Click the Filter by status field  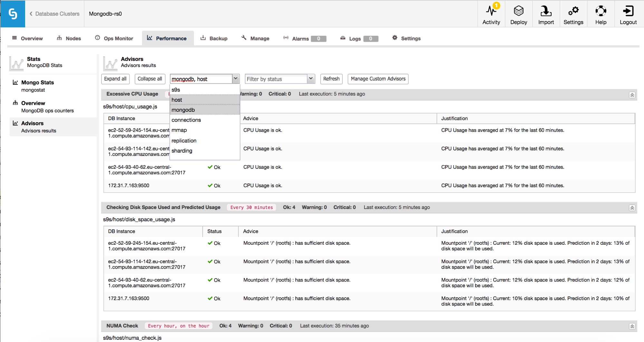click(x=276, y=79)
